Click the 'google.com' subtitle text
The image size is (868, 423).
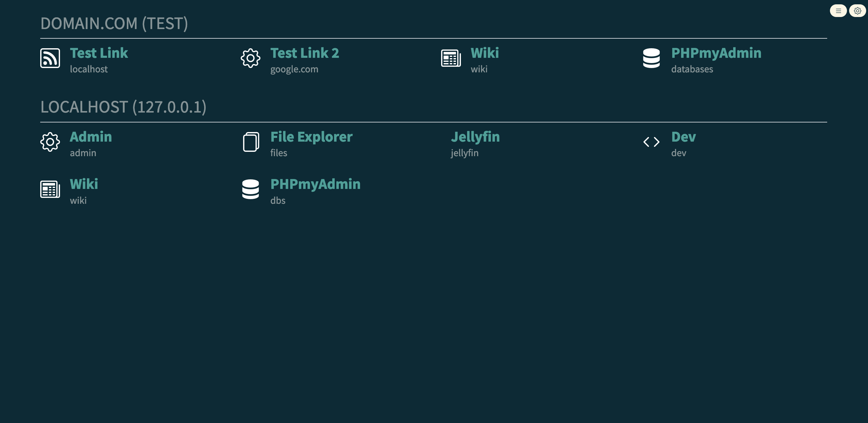tap(294, 69)
